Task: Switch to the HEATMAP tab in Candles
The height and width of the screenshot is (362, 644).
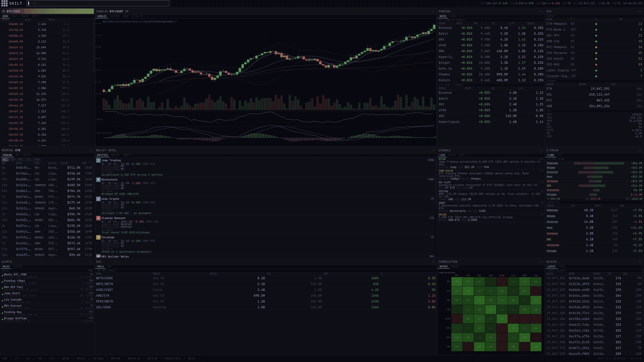Action: coord(115,16)
